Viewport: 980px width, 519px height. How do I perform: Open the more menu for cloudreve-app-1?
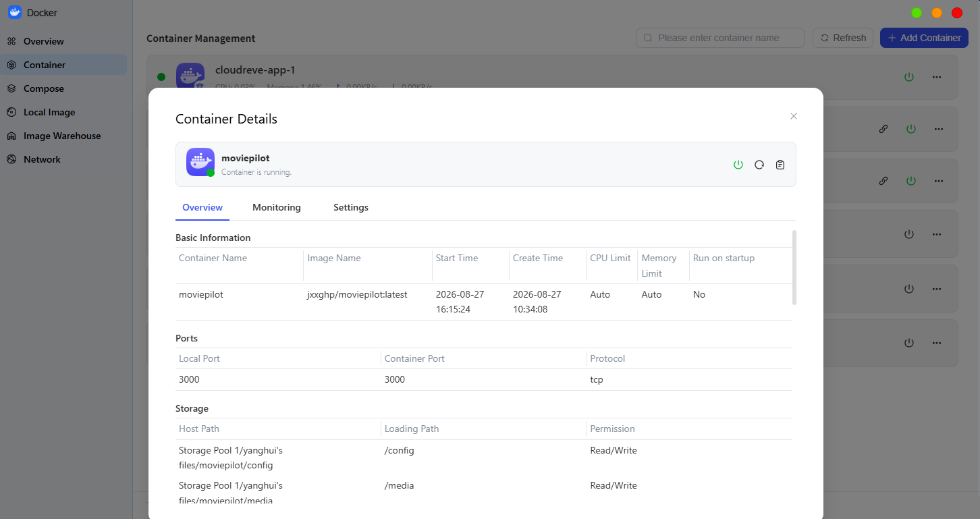pos(937,77)
